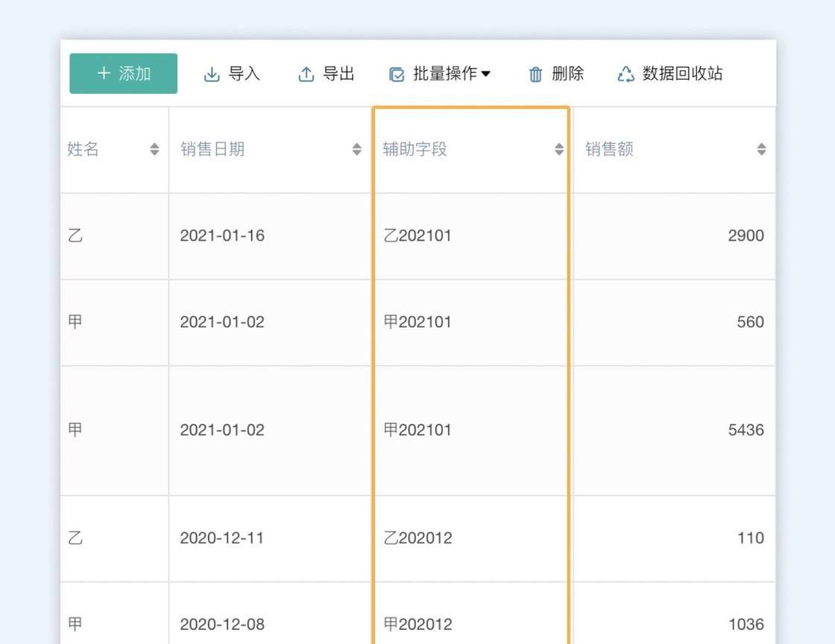Click the 甲 name in the 1036 row
Viewport: 835px width, 644px height.
click(x=75, y=624)
